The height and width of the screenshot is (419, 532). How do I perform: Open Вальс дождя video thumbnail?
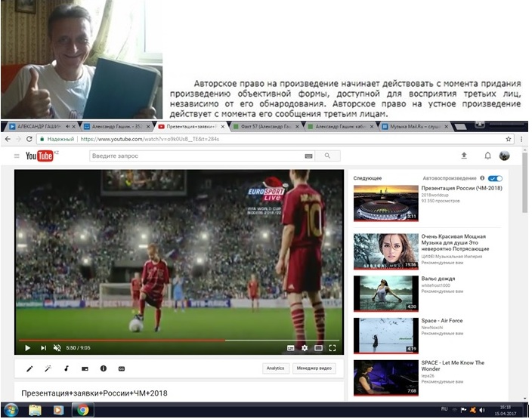point(385,294)
